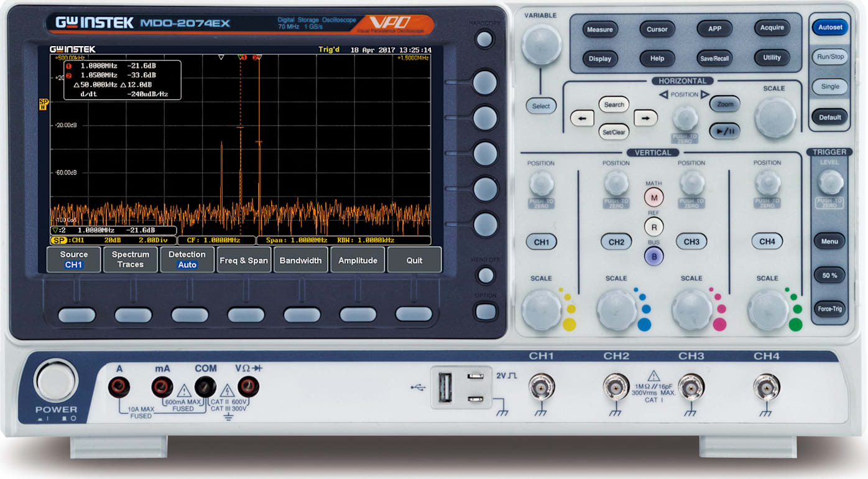
Task: Click the CH2 BNC input connector
Action: (616, 388)
